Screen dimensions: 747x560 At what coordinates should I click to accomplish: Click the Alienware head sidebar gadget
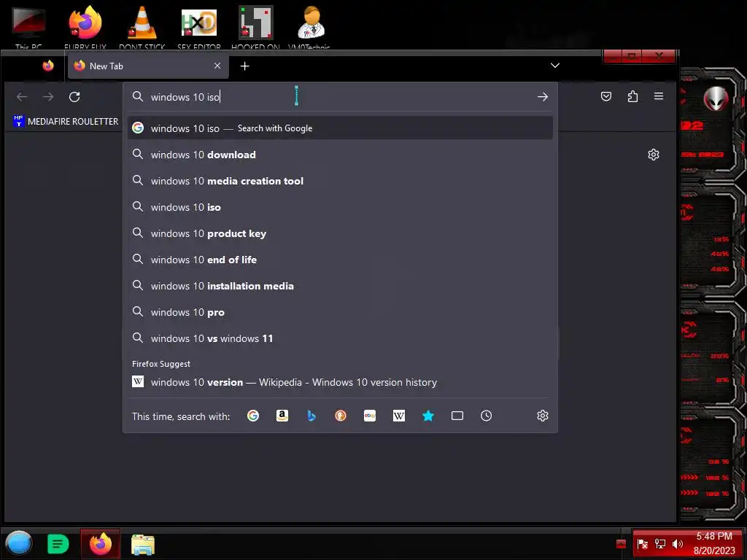coord(716,98)
